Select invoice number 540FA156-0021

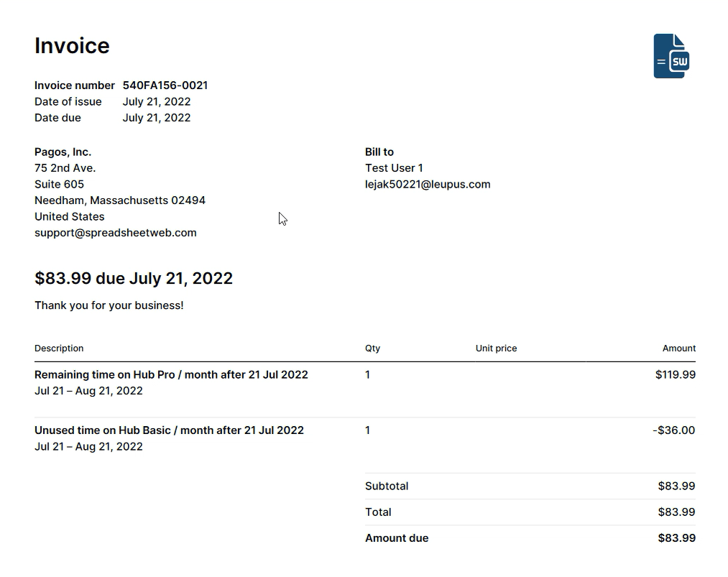[x=165, y=86]
